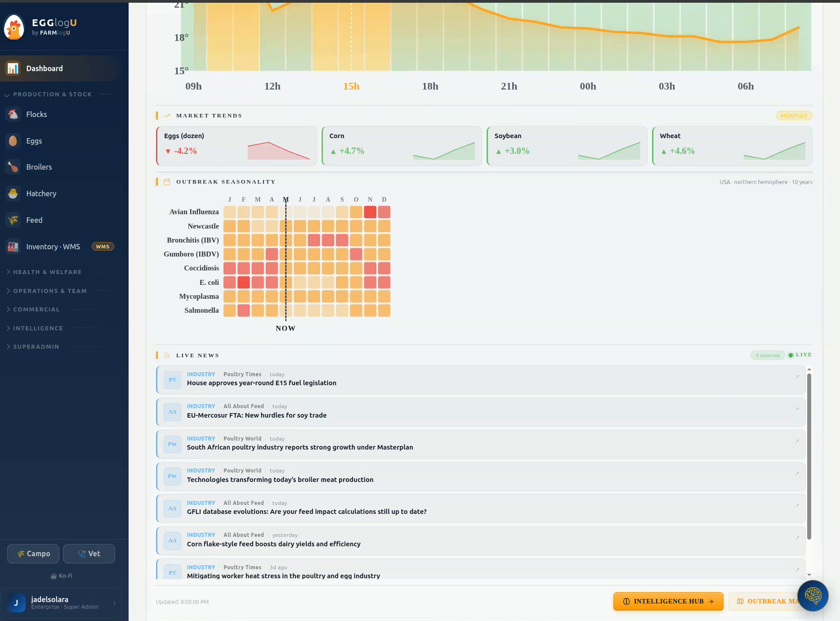Click the news scrollbar down arrow

(x=809, y=575)
